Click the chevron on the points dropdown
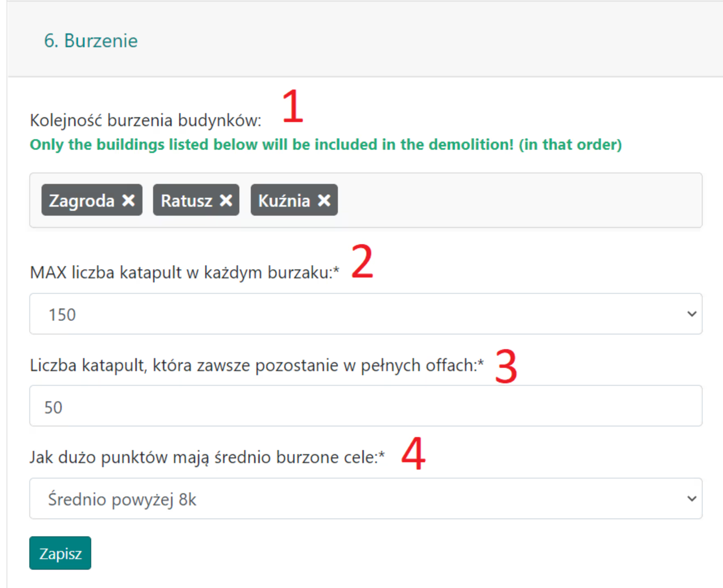Screen dimensions: 723x588 click(x=692, y=498)
